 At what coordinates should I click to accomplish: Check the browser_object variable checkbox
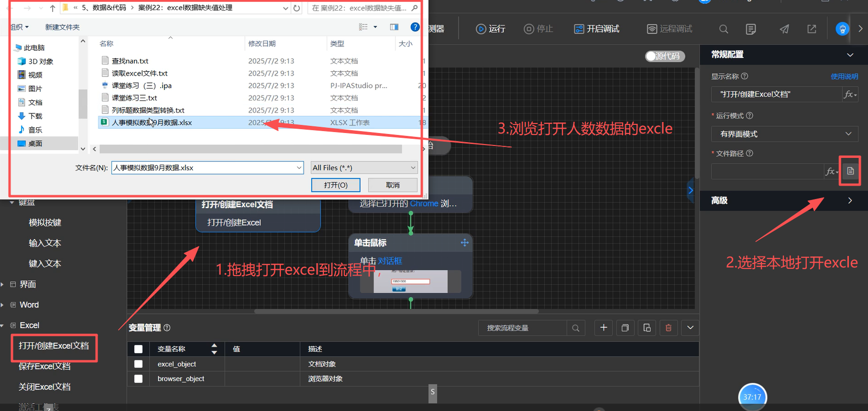pos(138,378)
